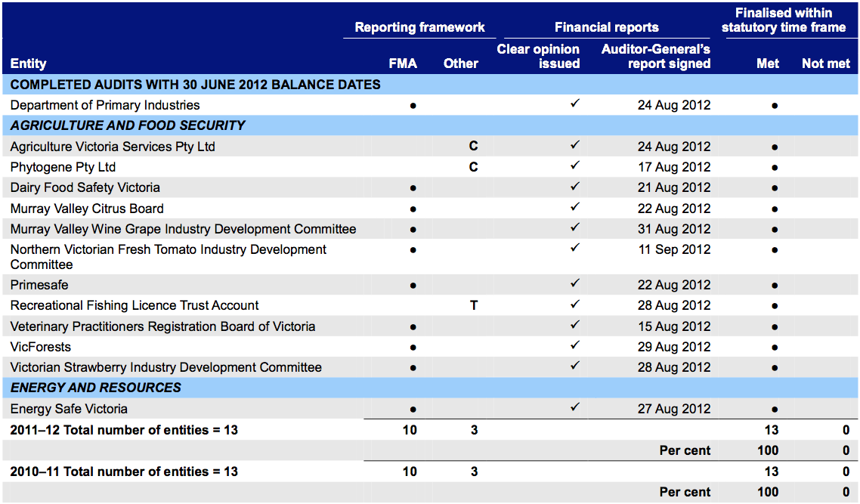This screenshot has width=860, height=504.
Task: Click "Per cent" label under the 2011–12 total
Action: click(685, 451)
